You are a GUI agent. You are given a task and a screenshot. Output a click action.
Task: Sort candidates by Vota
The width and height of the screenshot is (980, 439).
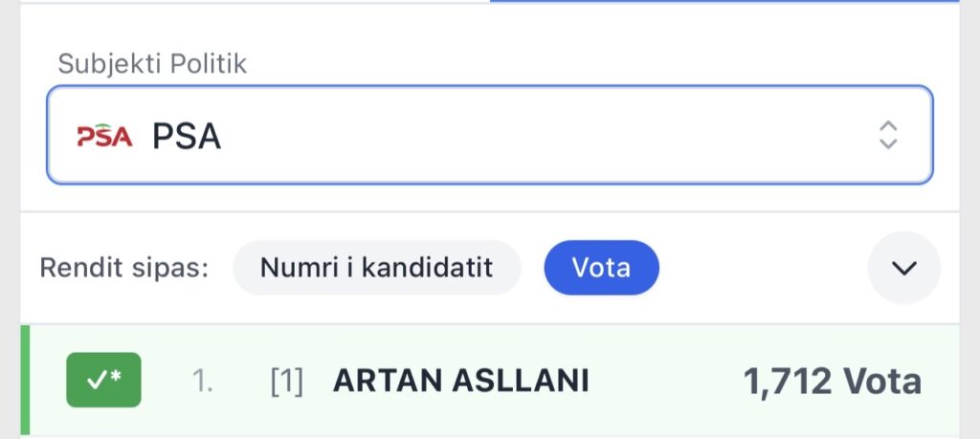coord(601,267)
